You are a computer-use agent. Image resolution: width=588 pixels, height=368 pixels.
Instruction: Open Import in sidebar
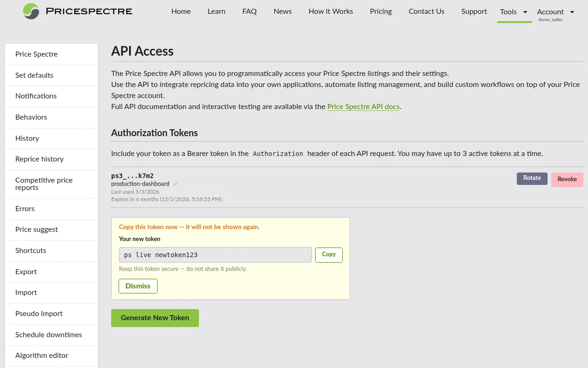pyautogui.click(x=52, y=293)
